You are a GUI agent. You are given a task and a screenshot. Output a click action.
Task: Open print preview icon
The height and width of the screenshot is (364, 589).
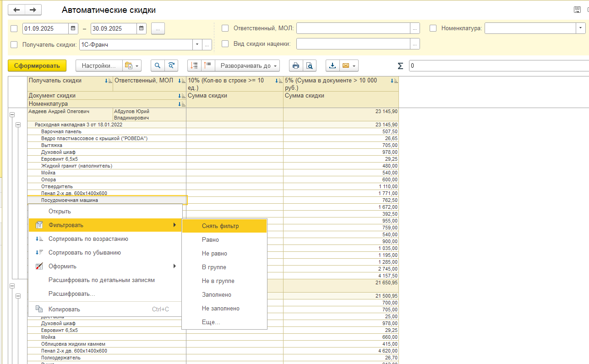click(310, 65)
